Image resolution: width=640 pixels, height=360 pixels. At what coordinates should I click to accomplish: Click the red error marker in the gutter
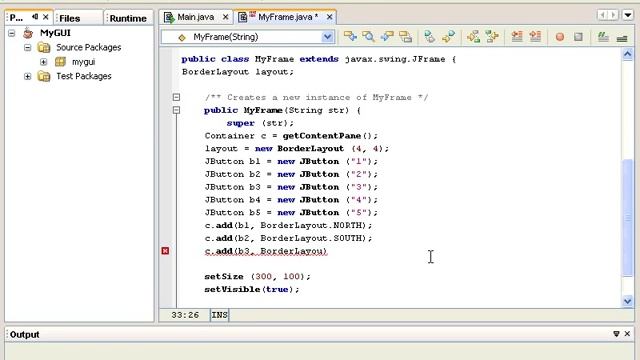point(165,251)
